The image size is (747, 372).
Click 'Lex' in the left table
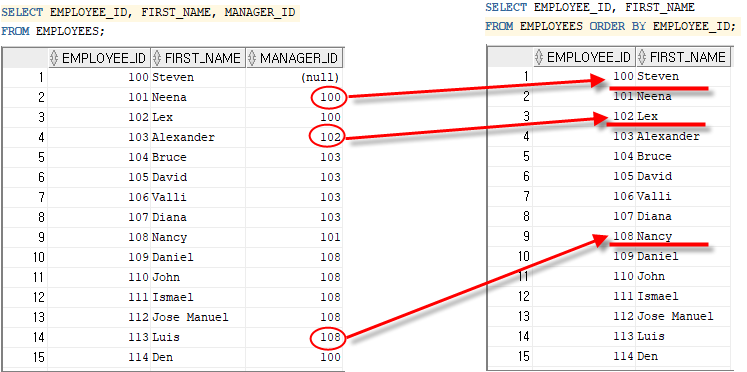tap(162, 118)
